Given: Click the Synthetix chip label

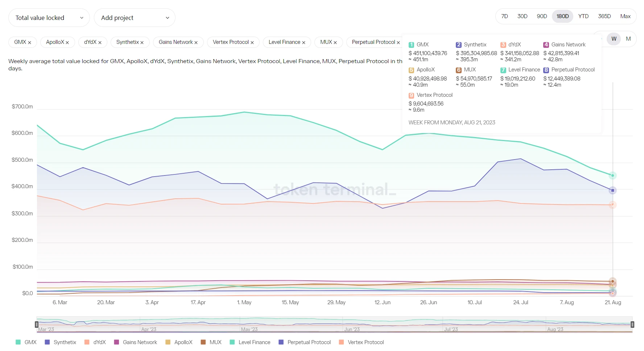Looking at the screenshot, I should coord(128,42).
